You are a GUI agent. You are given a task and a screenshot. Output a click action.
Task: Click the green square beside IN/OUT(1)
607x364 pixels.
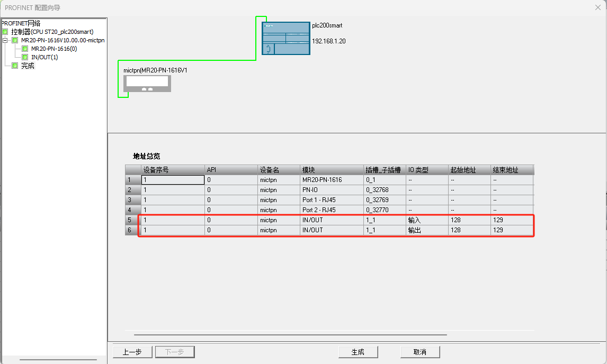[25, 57]
